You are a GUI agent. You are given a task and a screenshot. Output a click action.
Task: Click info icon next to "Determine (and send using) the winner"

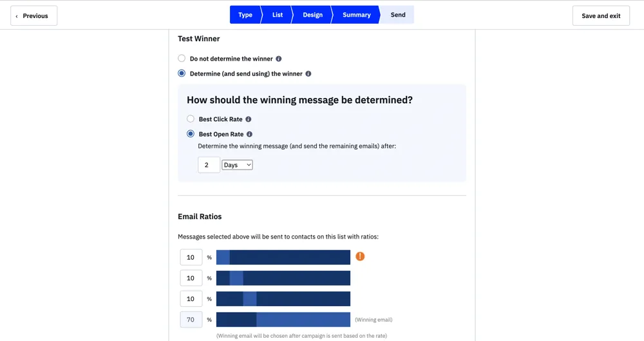(308, 73)
